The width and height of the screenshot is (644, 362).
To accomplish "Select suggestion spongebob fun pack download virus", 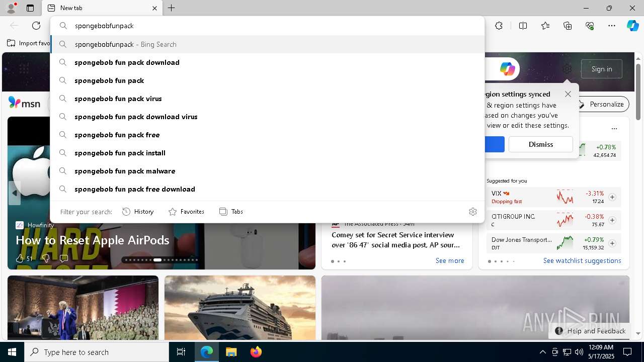I will tap(267, 117).
